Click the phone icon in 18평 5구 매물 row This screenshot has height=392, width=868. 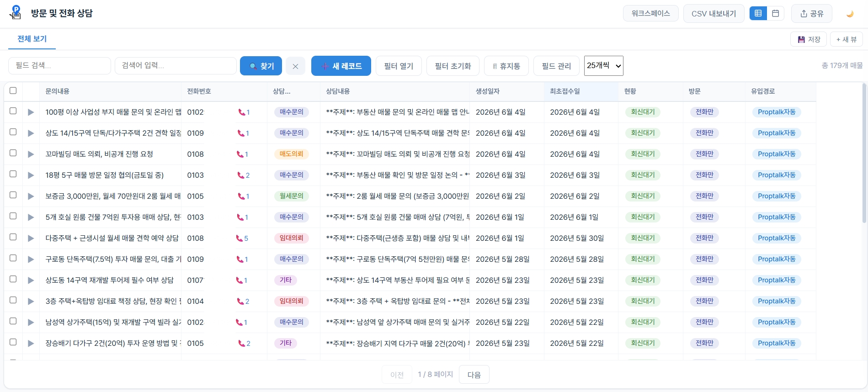click(x=241, y=175)
